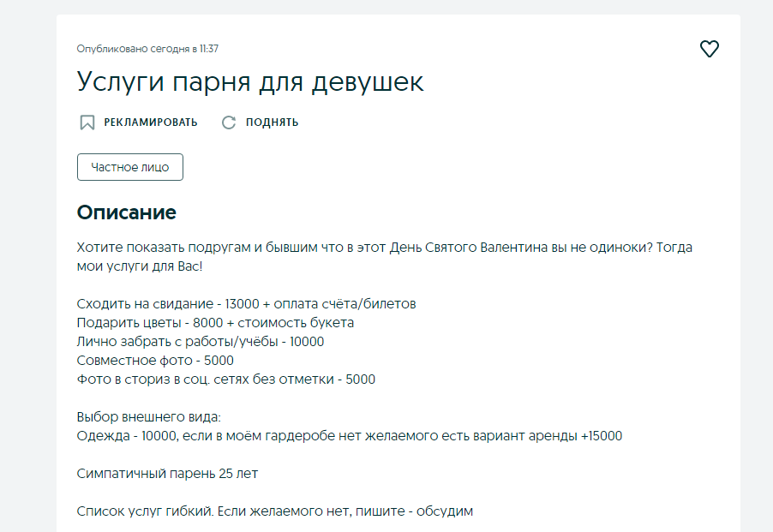Click the Подарить цветы - 8000 line

(x=215, y=323)
